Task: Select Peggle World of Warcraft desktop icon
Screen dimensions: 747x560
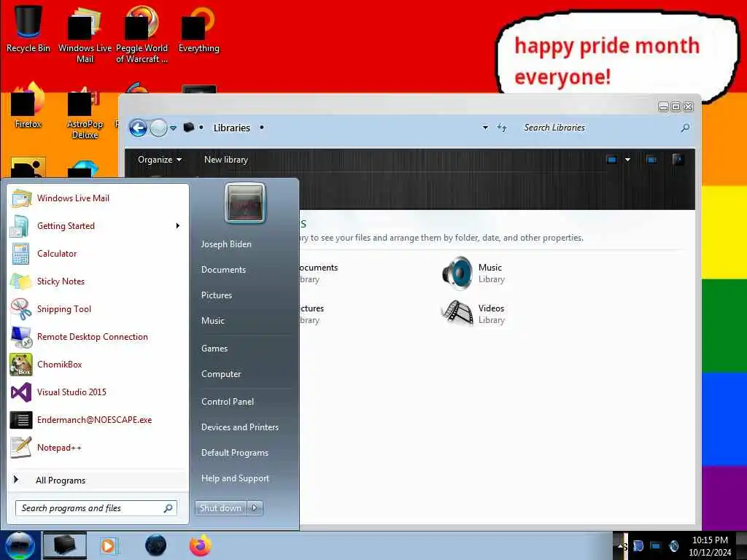Action: click(x=142, y=34)
